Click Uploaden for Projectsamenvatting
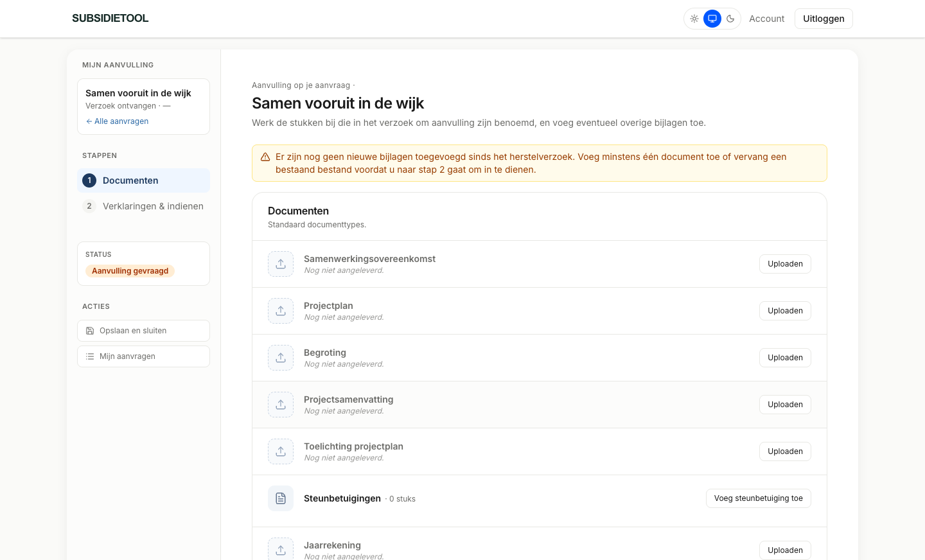This screenshot has height=560, width=925. tap(785, 405)
